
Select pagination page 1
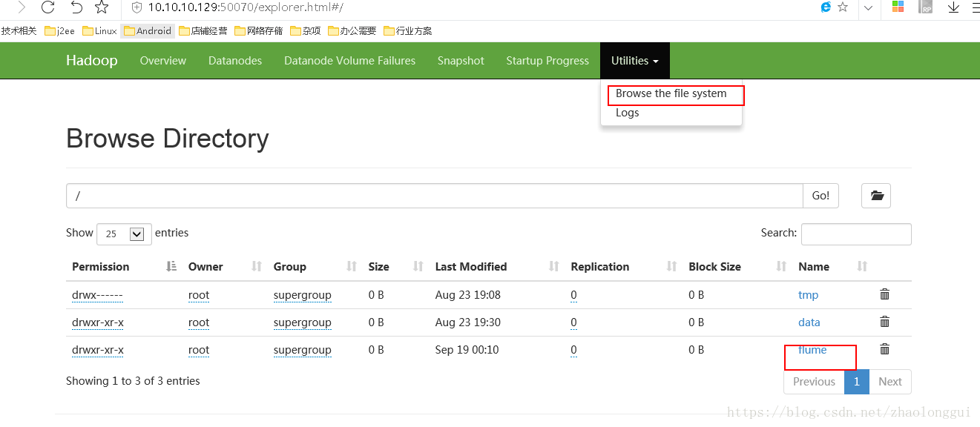856,382
